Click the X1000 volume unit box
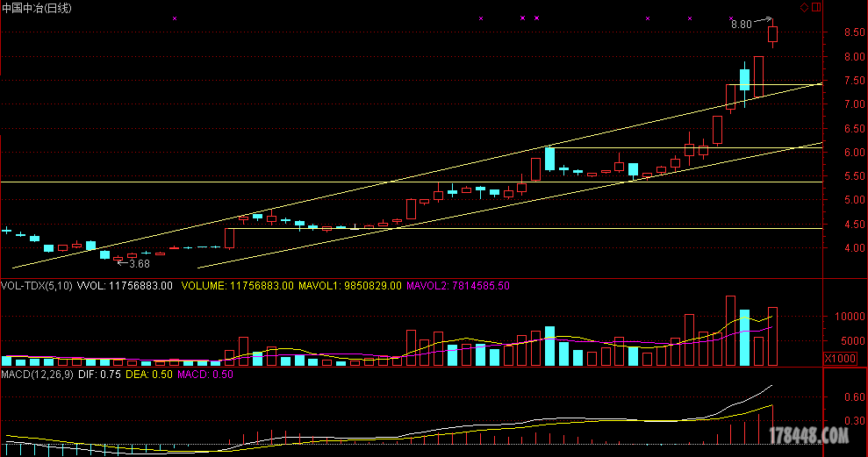868x457 pixels. click(840, 359)
